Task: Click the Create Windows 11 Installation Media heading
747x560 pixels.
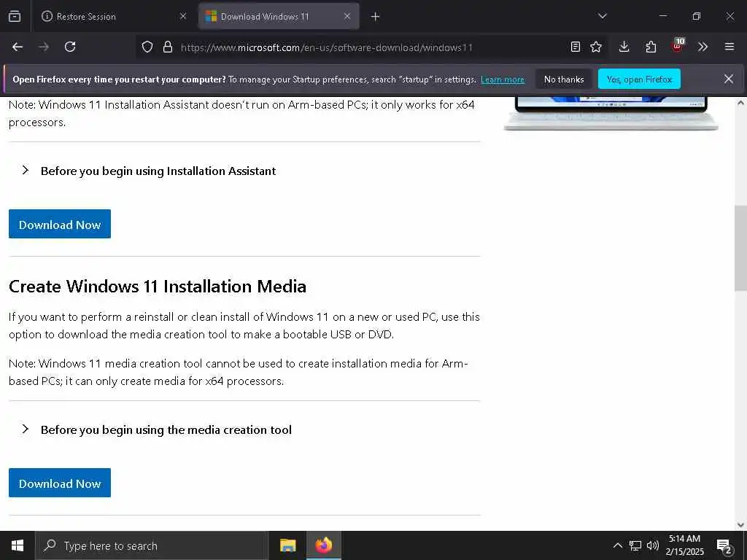Action: (x=158, y=286)
